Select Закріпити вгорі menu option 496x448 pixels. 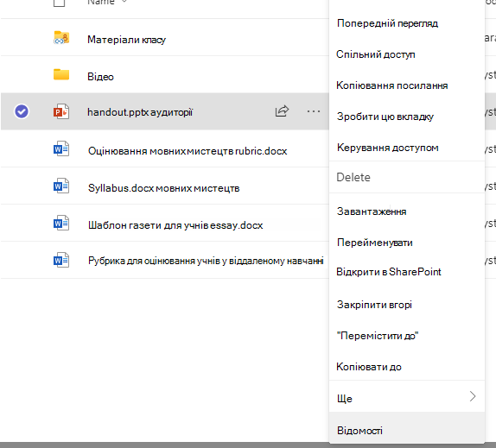(374, 305)
